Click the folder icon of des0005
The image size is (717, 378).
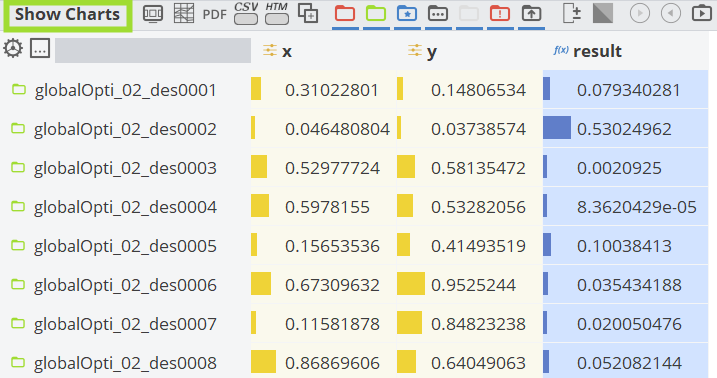[18, 245]
